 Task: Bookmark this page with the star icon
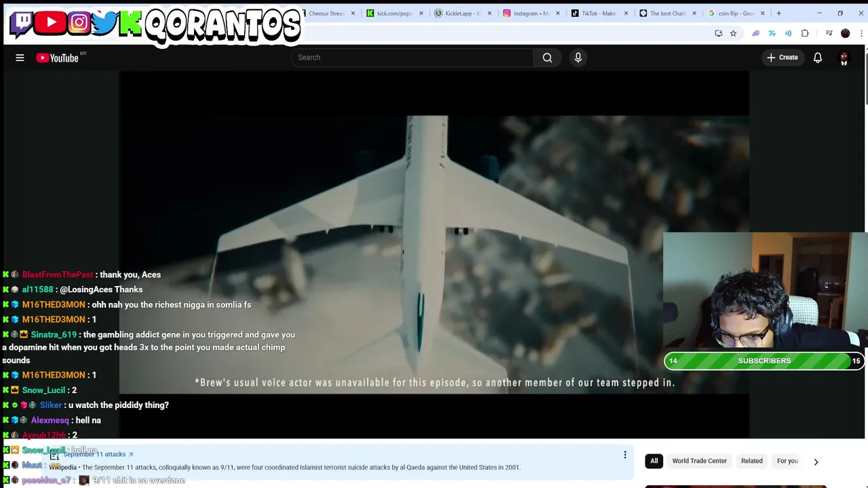(733, 33)
